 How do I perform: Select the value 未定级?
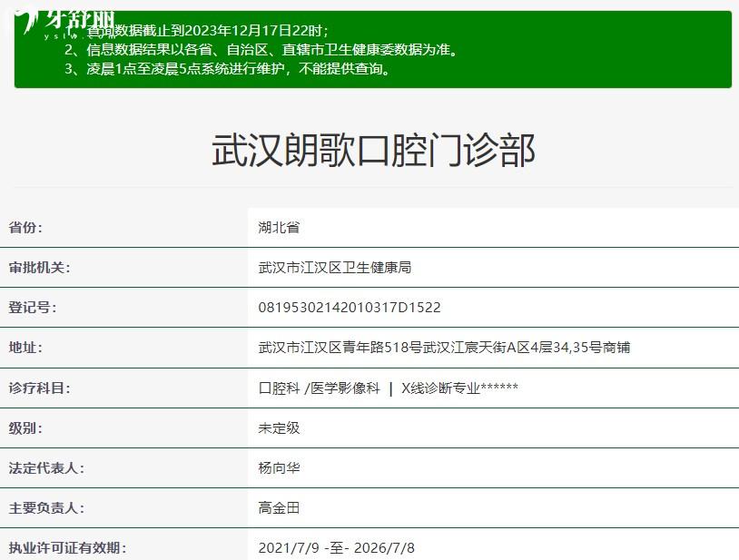tap(279, 428)
